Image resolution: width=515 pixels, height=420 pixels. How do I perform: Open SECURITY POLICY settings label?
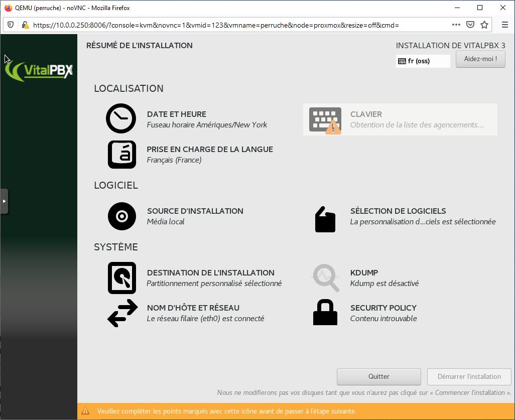click(383, 308)
